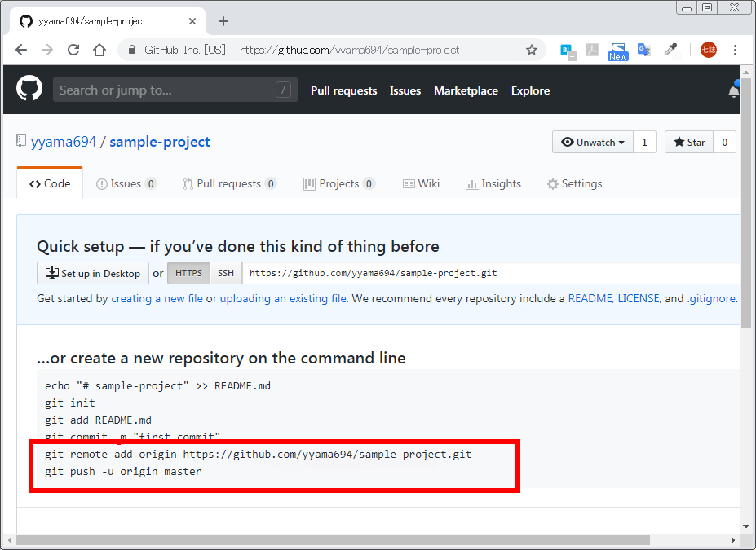Go to the Wiki tab

point(421,183)
